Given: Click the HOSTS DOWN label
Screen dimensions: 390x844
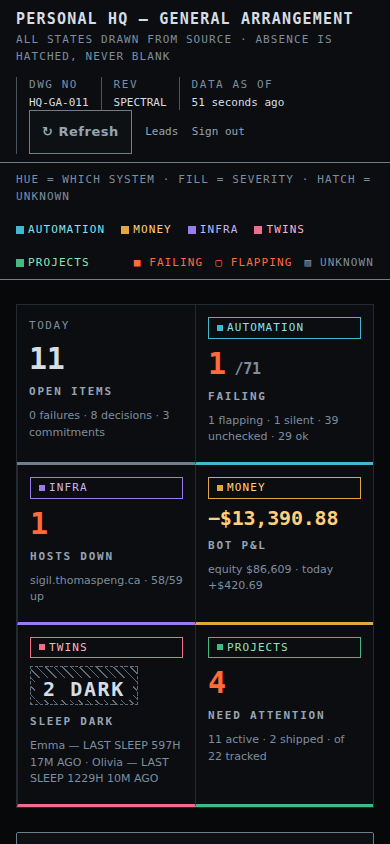Looking at the screenshot, I should pyautogui.click(x=72, y=557).
